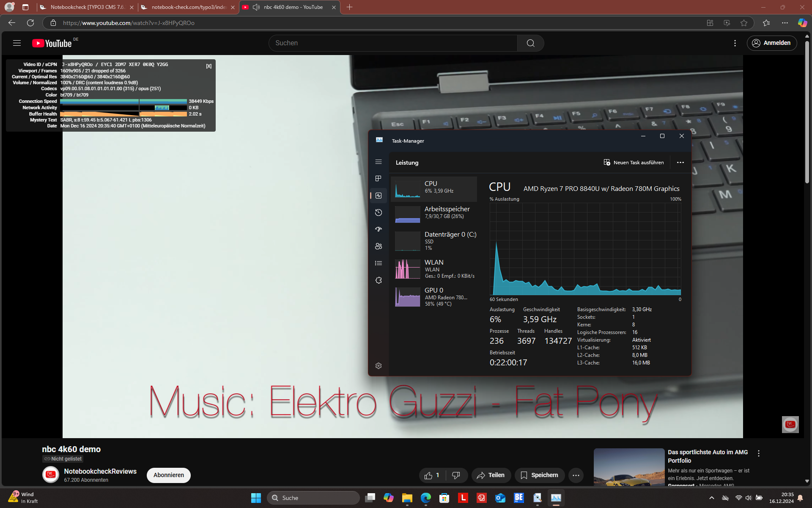Click Neuen Task ausführen button
Viewport: 812px width, 508px height.
coord(634,163)
